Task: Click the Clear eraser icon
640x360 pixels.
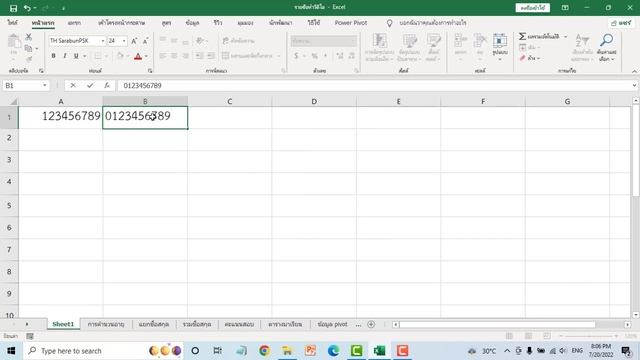Action: point(522,58)
